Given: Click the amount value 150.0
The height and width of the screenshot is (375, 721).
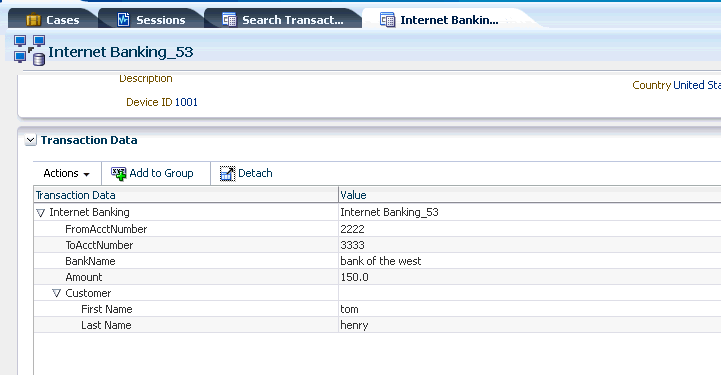Looking at the screenshot, I should click(355, 277).
